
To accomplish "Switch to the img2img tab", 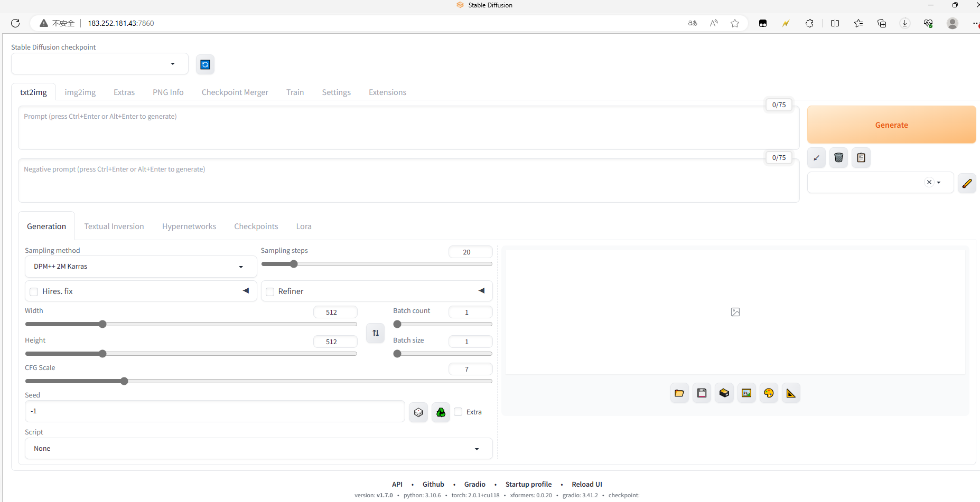I will click(80, 92).
